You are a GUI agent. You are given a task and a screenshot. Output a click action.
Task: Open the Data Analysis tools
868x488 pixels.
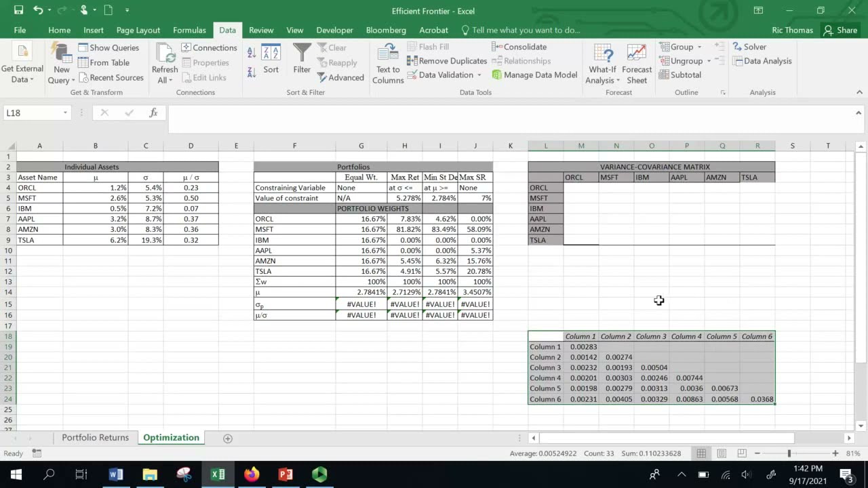[762, 61]
